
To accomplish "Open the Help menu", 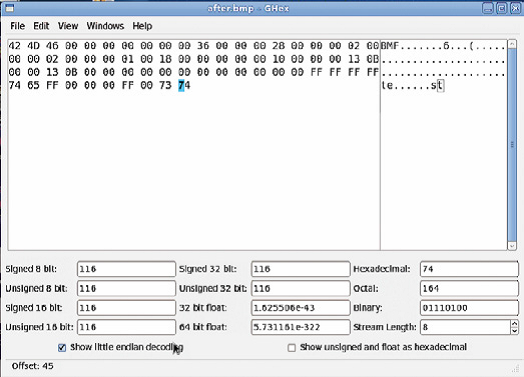I will tap(142, 26).
